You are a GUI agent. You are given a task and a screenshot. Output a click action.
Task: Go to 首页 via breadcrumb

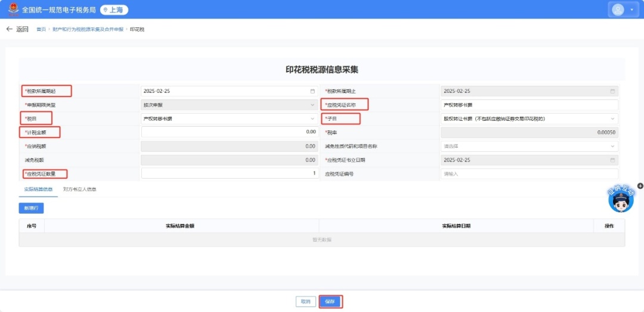pyautogui.click(x=41, y=29)
